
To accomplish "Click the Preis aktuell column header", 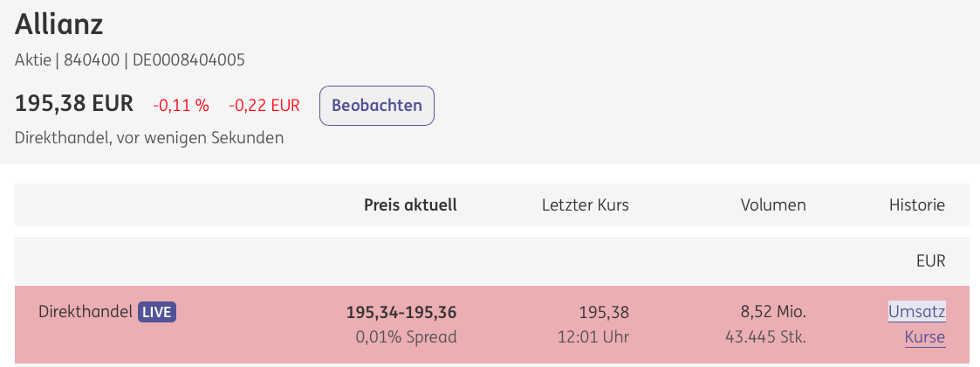I will click(410, 205).
